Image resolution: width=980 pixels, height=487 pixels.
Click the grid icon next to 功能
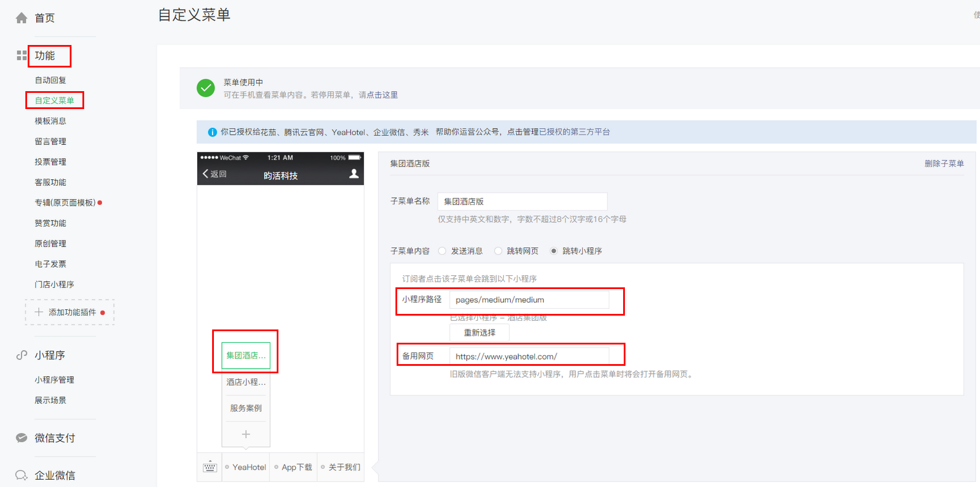[21, 55]
